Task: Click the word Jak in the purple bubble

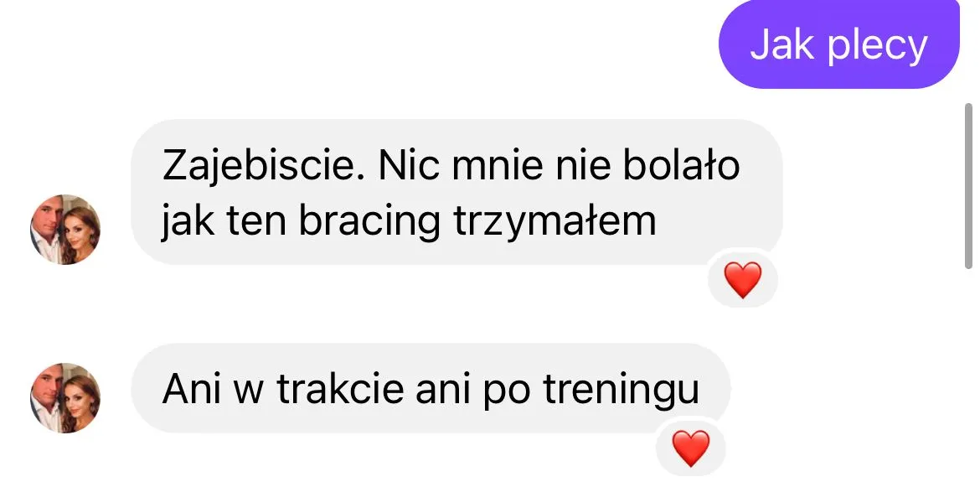Action: click(781, 44)
